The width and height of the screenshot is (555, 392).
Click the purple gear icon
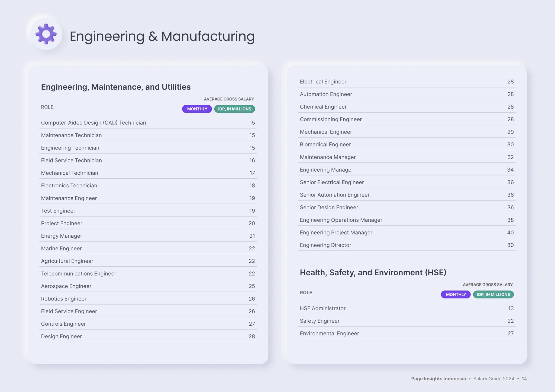tap(46, 34)
